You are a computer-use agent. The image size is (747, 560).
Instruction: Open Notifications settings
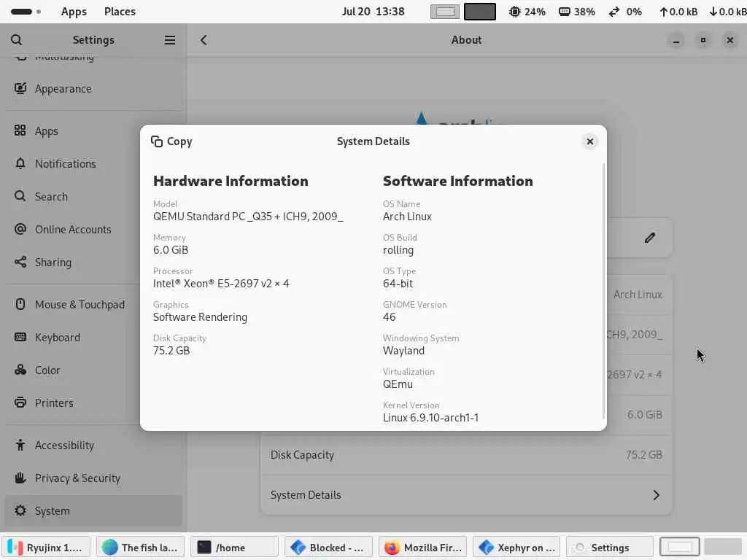tap(93, 164)
